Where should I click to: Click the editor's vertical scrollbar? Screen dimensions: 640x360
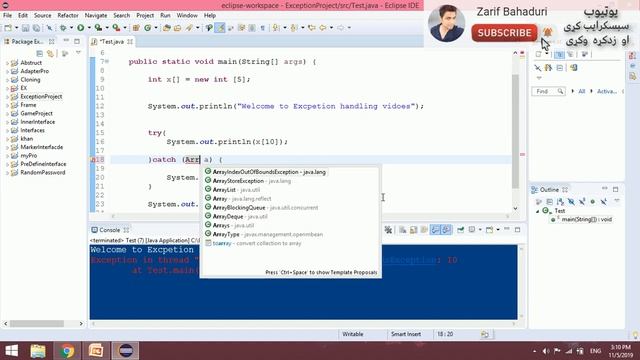[x=515, y=131]
